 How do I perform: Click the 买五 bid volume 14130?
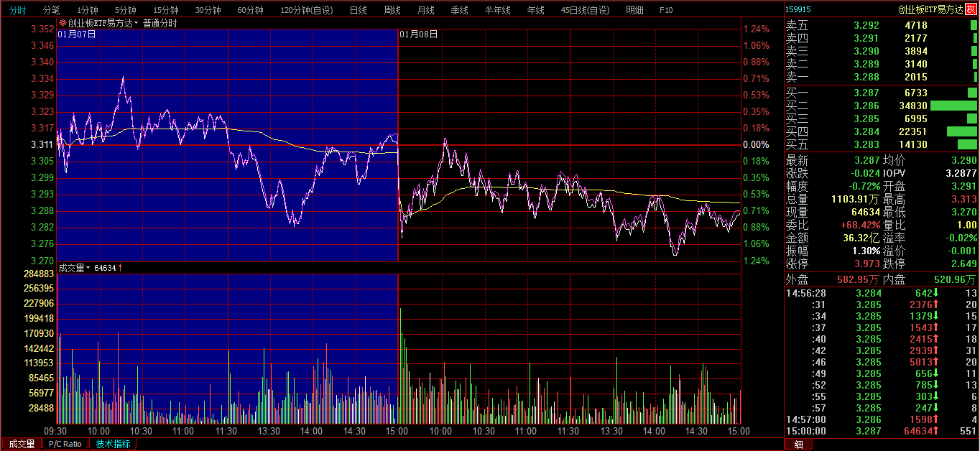[913, 144]
